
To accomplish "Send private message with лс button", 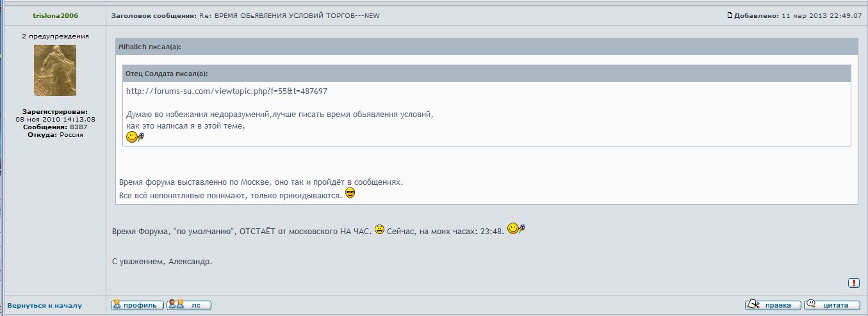I will (189, 305).
